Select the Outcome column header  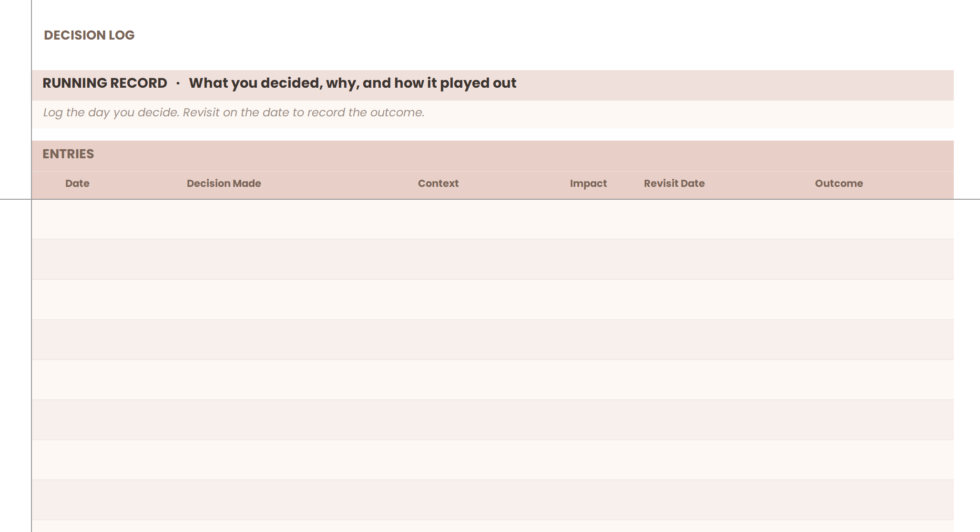839,184
